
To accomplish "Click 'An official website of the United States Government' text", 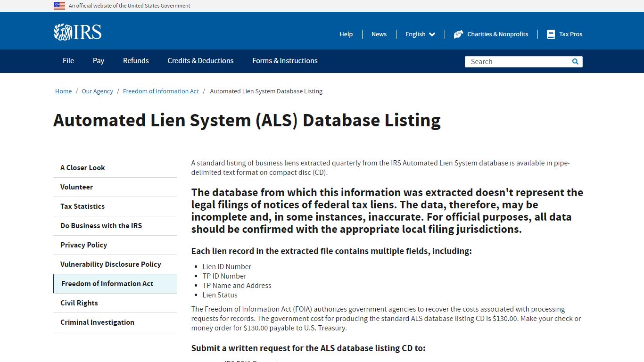I will [130, 6].
